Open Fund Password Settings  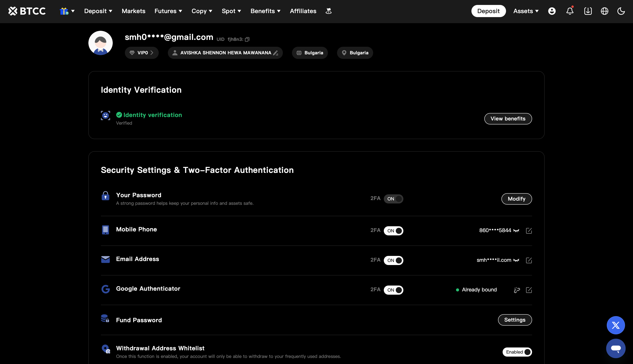pos(515,320)
